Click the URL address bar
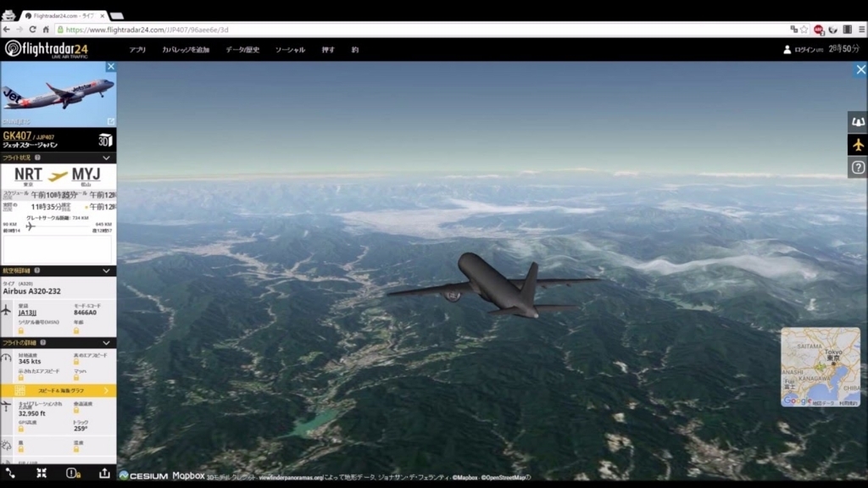Viewport: 868px width, 488px height. click(420, 30)
